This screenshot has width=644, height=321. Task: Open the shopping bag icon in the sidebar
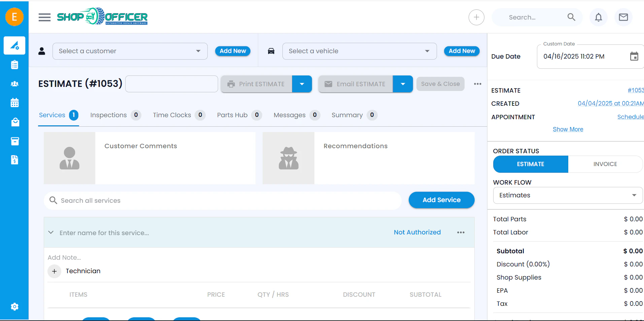coord(14,122)
